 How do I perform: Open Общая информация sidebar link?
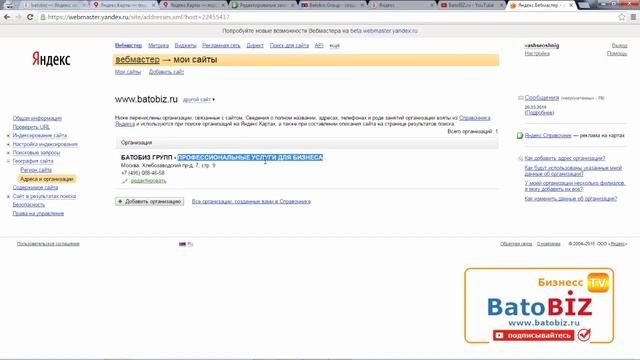37,118
